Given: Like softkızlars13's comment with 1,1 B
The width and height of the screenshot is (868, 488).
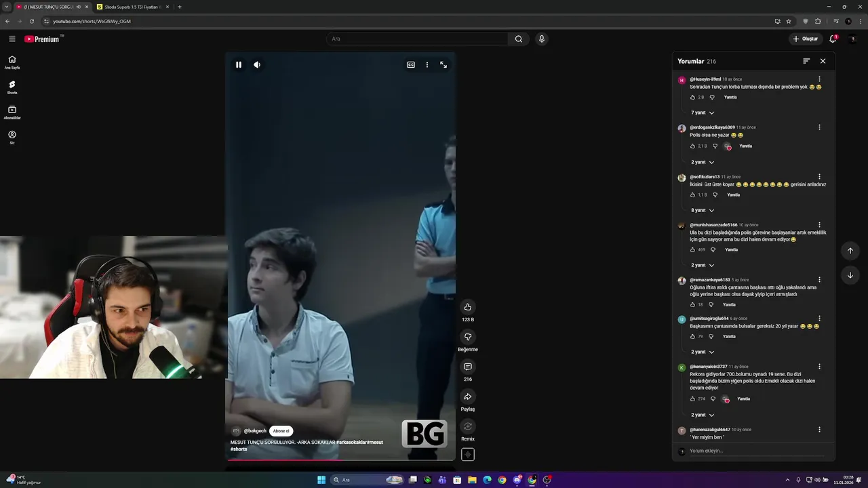Looking at the screenshot, I should pos(692,195).
